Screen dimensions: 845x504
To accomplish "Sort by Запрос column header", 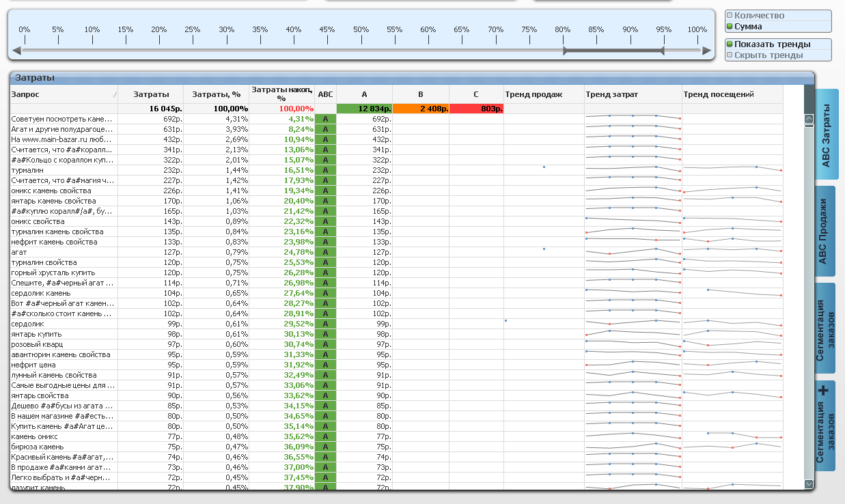I will [64, 94].
